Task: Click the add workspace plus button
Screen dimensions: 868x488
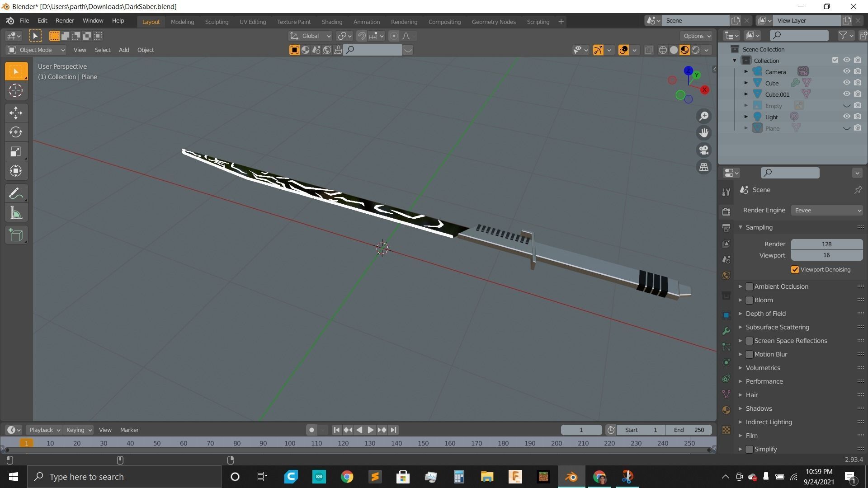Action: point(561,22)
